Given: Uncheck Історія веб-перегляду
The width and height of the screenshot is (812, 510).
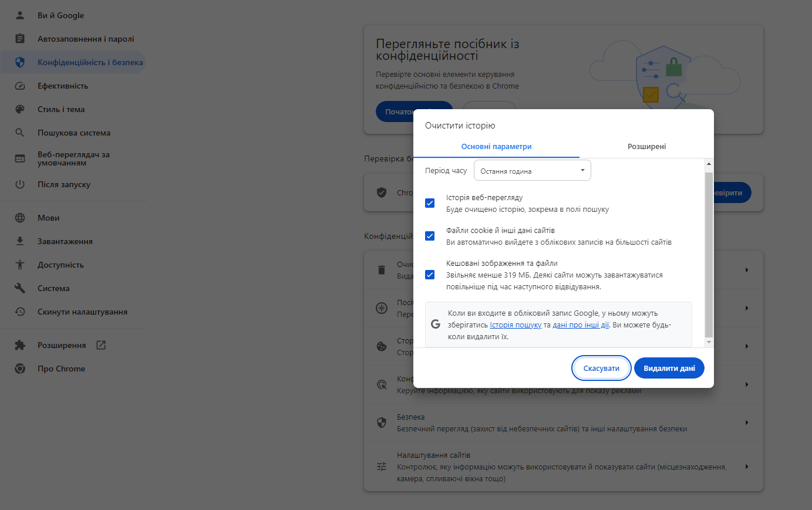Looking at the screenshot, I should pos(430,202).
